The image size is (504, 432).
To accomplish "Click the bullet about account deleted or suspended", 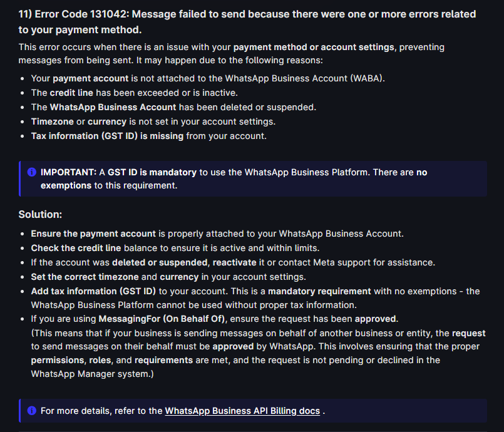I will (173, 107).
